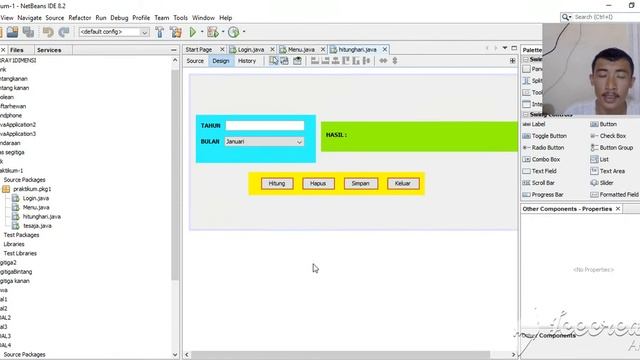640x360 pixels.
Task: Select Radio Button from the Palette
Action: (544, 148)
